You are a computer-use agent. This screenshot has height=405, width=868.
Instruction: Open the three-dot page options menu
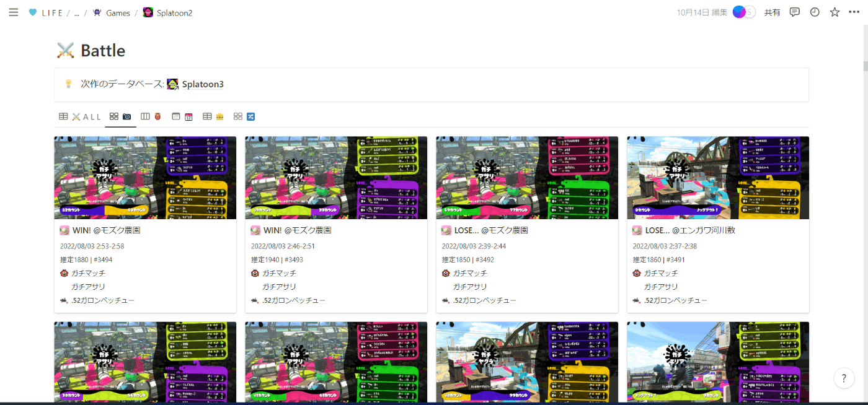854,12
